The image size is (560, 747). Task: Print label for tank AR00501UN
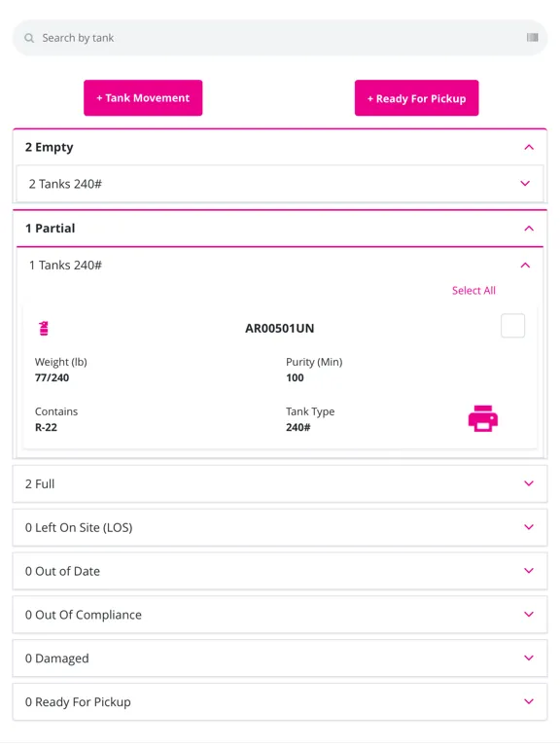tap(483, 418)
